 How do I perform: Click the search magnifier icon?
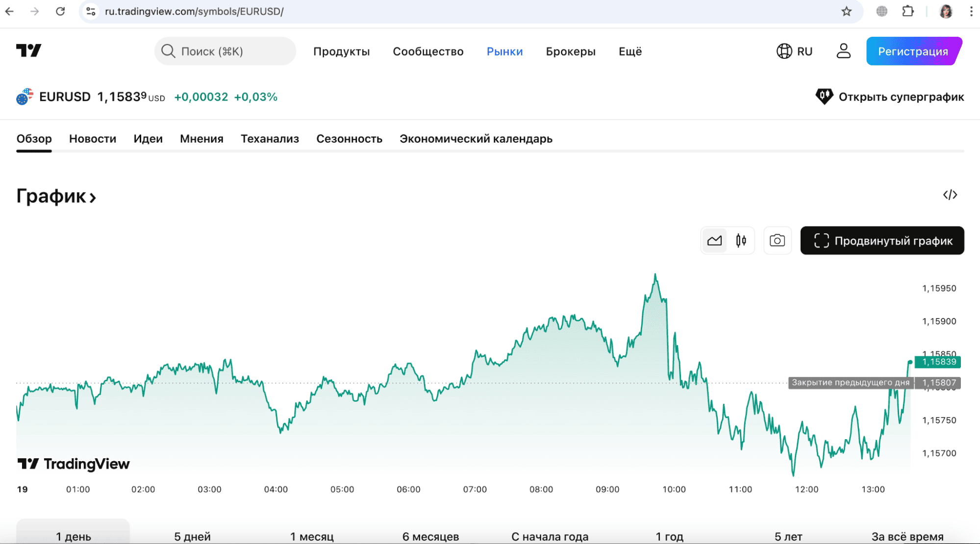click(x=168, y=51)
